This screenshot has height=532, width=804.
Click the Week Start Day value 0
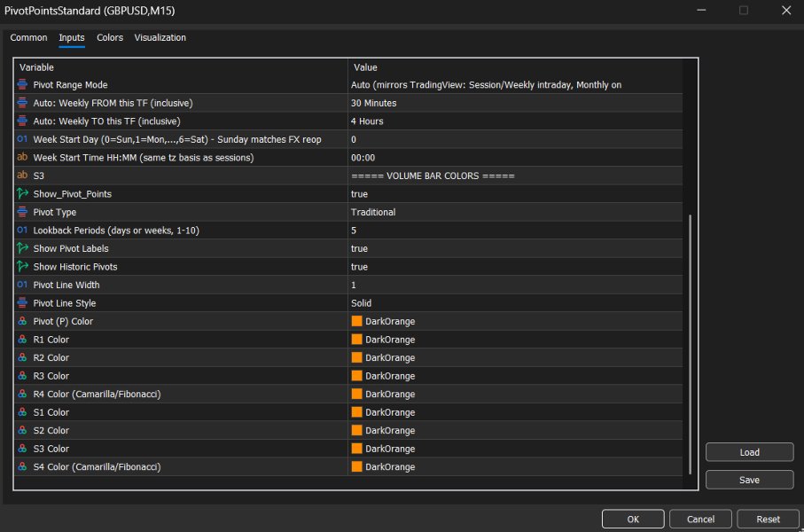(x=515, y=139)
